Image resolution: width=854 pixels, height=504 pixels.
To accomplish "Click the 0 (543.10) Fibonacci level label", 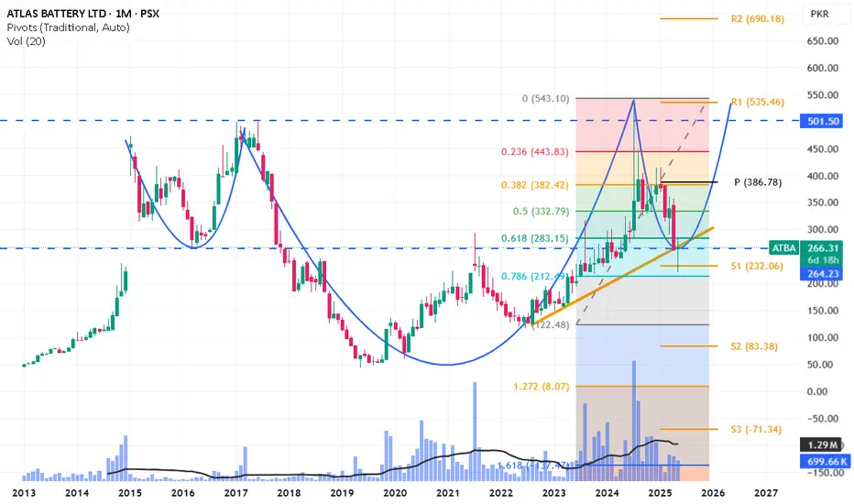I will [x=545, y=99].
